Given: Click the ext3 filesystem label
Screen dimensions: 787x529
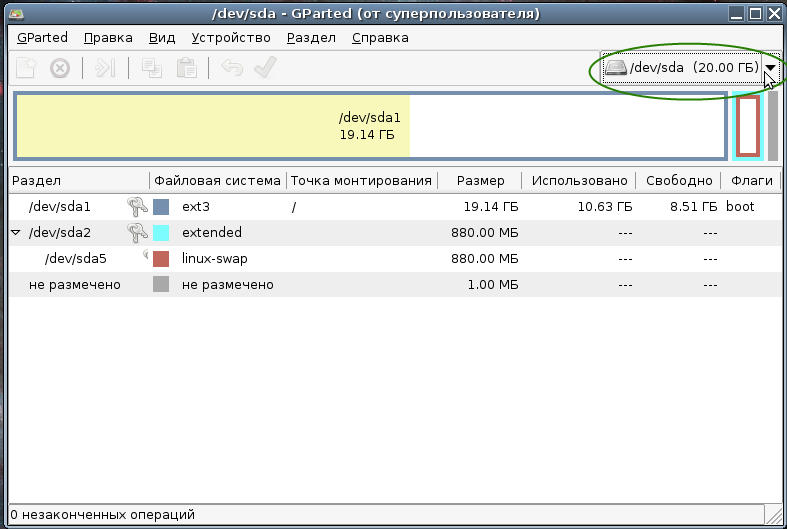Looking at the screenshot, I should [x=196, y=207].
